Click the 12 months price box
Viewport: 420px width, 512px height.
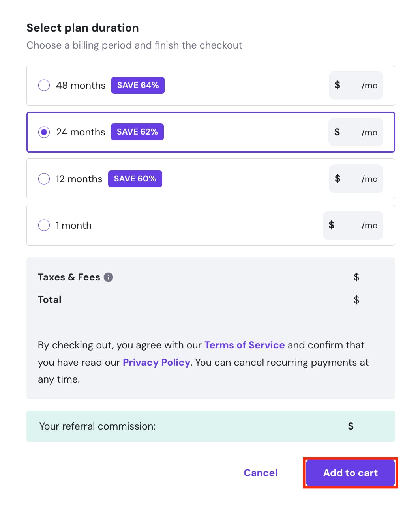tap(356, 179)
